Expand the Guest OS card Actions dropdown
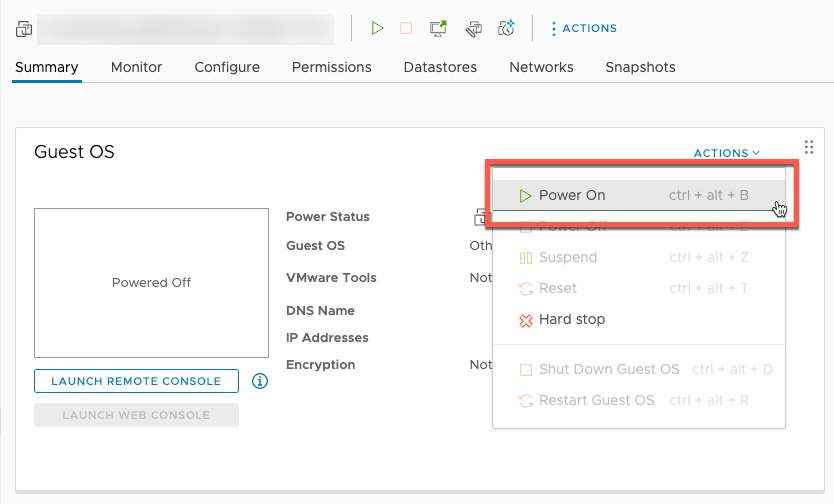Viewport: 834px width, 504px height. 726,153
